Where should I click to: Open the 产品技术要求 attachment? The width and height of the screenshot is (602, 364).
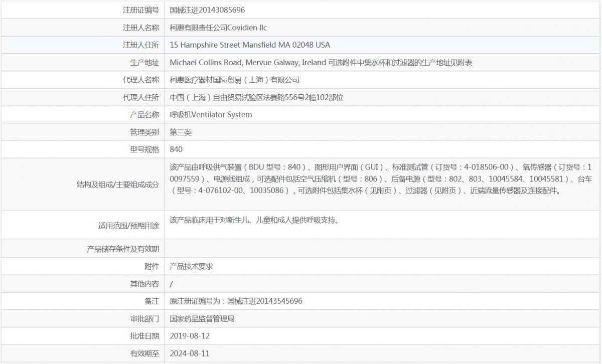coord(192,267)
